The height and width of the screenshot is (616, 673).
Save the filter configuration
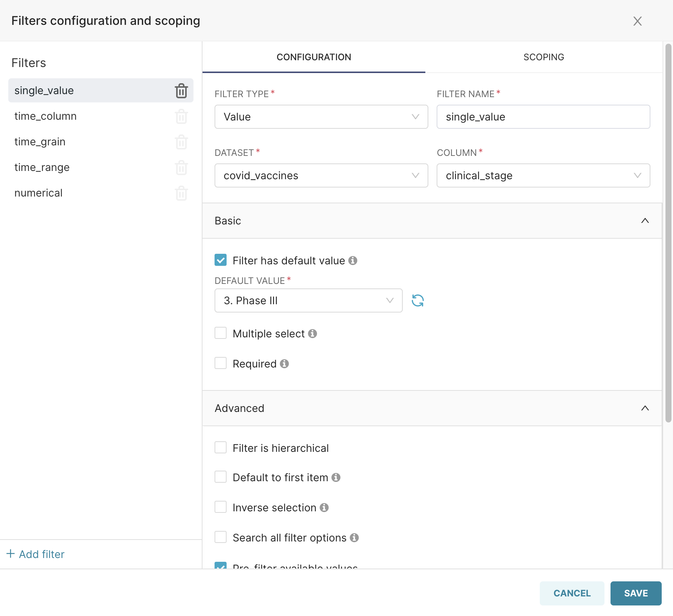(636, 593)
